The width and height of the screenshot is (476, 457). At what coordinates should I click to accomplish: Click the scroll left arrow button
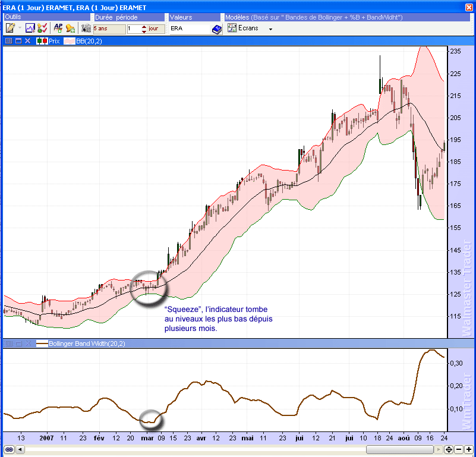pyautogui.click(x=20, y=449)
